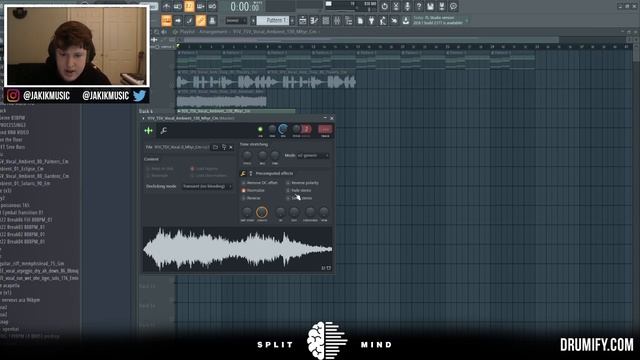Image resolution: width=640 pixels, height=360 pixels.
Task: Open the question mark help icon
Action: tap(419, 6)
